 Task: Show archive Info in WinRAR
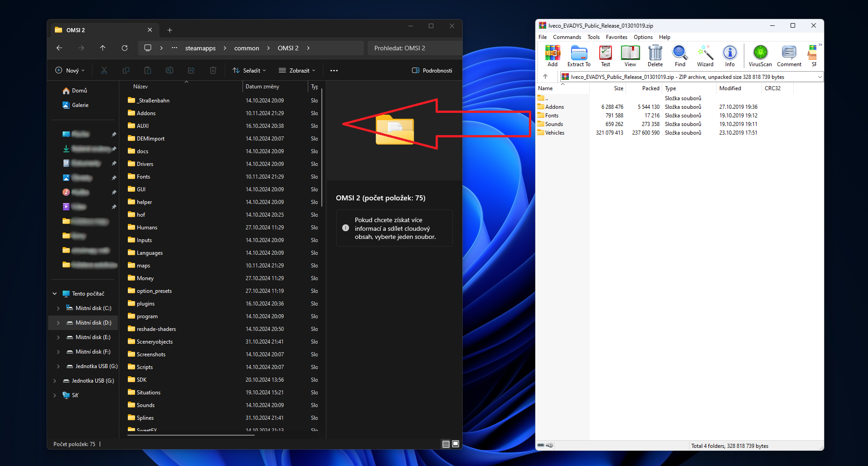pos(730,56)
